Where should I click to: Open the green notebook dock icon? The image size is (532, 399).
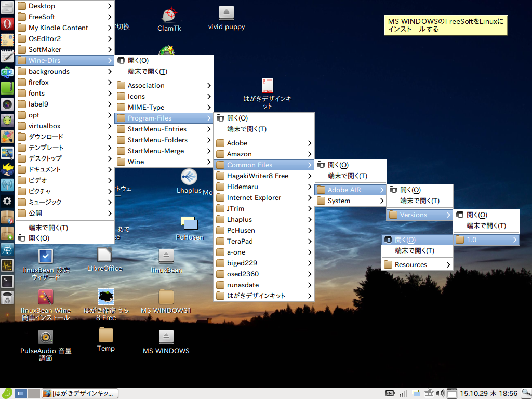(7, 88)
